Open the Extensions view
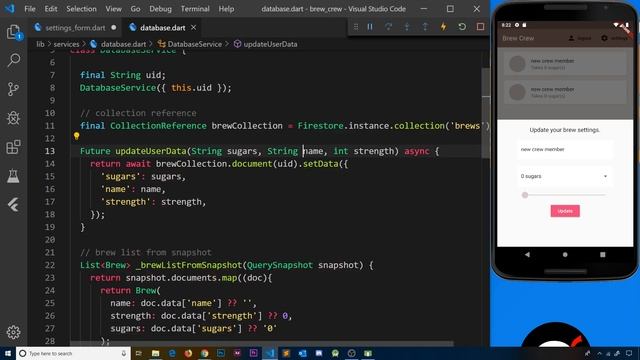 (x=13, y=147)
